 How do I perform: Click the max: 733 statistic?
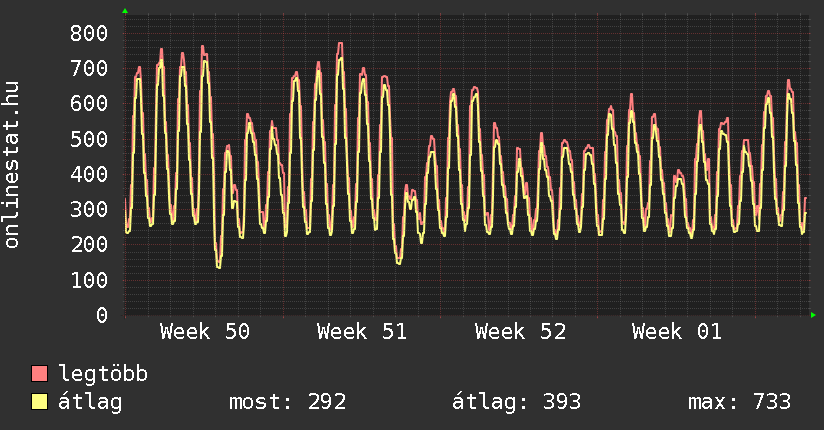[739, 402]
